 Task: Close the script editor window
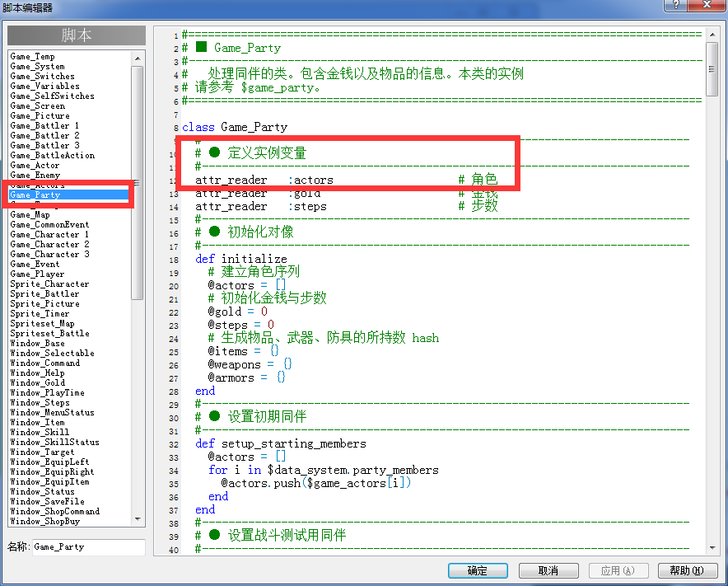pyautogui.click(x=707, y=5)
